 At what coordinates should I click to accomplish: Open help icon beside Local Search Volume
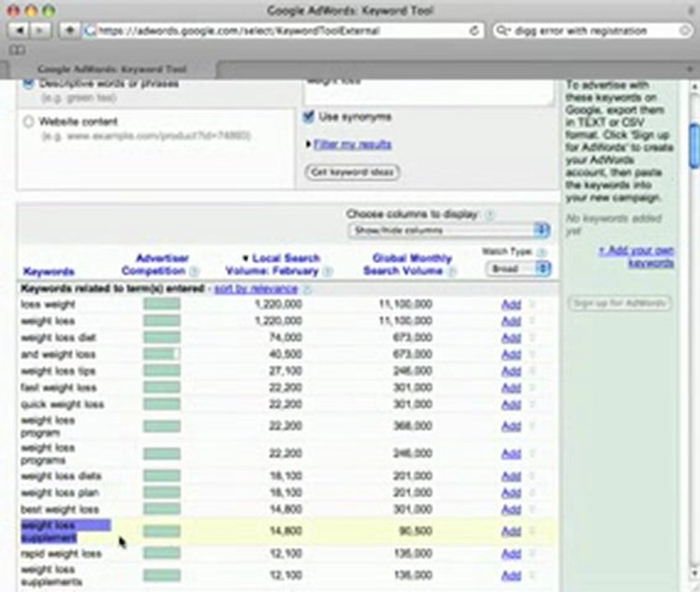(327, 271)
